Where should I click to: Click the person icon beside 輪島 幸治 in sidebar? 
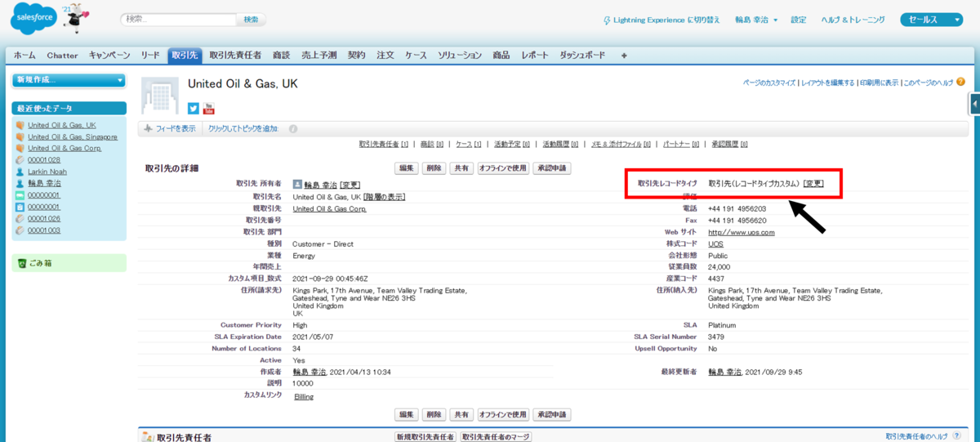pyautogui.click(x=20, y=184)
